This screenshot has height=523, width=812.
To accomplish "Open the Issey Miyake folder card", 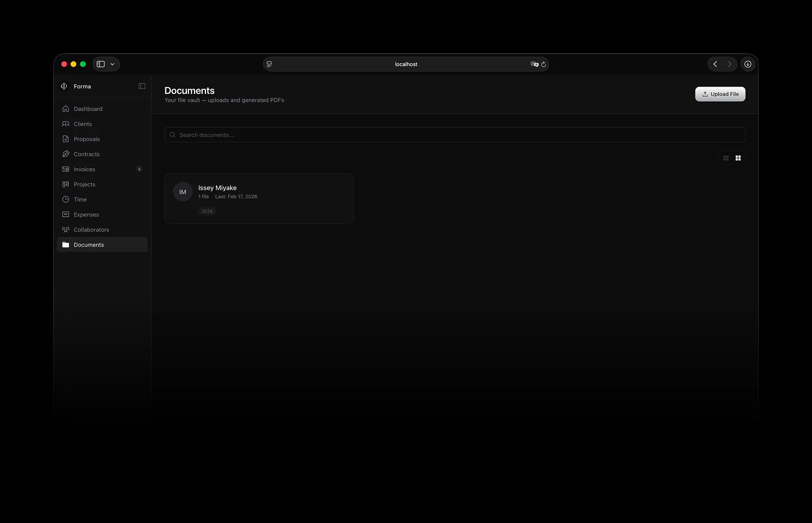I will pos(259,198).
